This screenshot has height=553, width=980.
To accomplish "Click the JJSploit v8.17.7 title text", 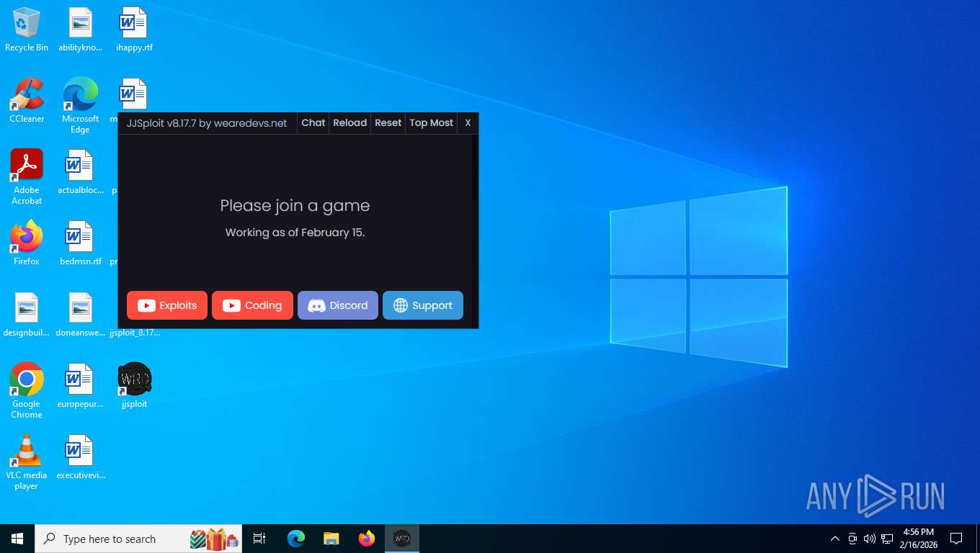I will (x=207, y=123).
